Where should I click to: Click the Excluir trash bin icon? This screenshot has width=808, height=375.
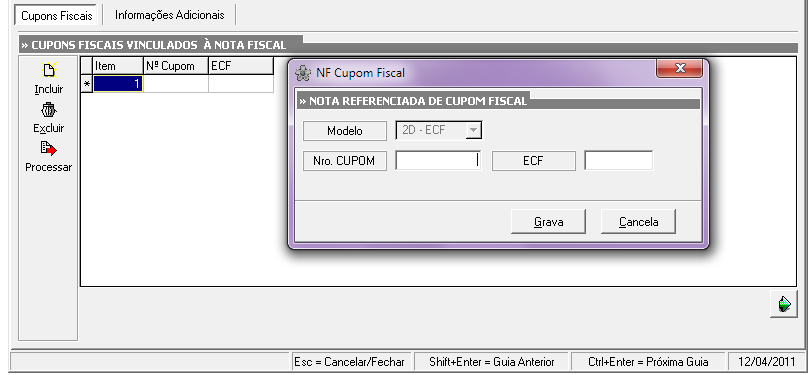click(x=48, y=110)
